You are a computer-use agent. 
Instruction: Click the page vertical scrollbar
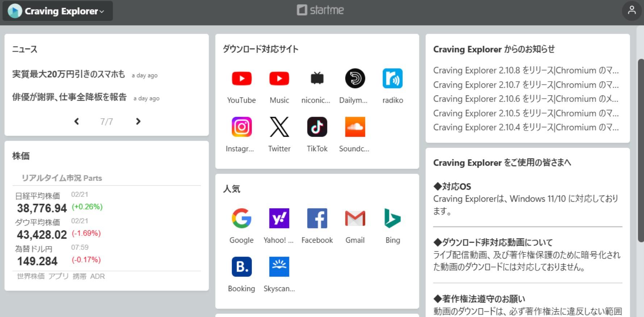641,151
